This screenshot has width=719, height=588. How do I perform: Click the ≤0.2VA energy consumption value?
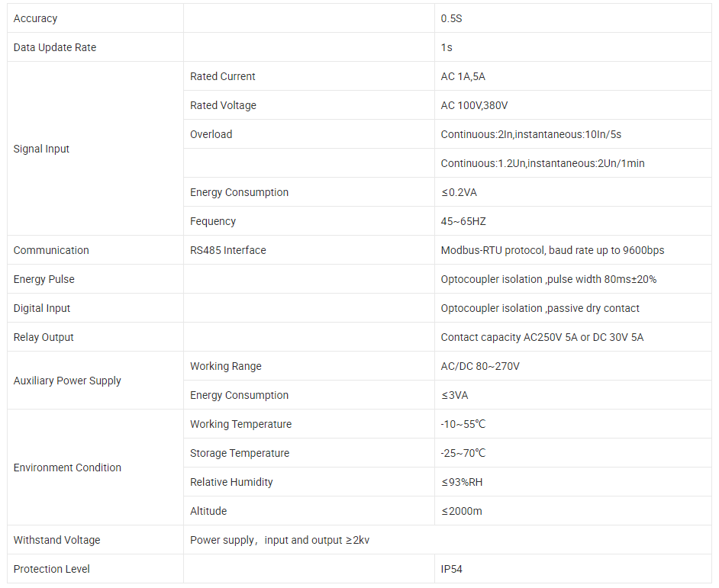click(459, 192)
